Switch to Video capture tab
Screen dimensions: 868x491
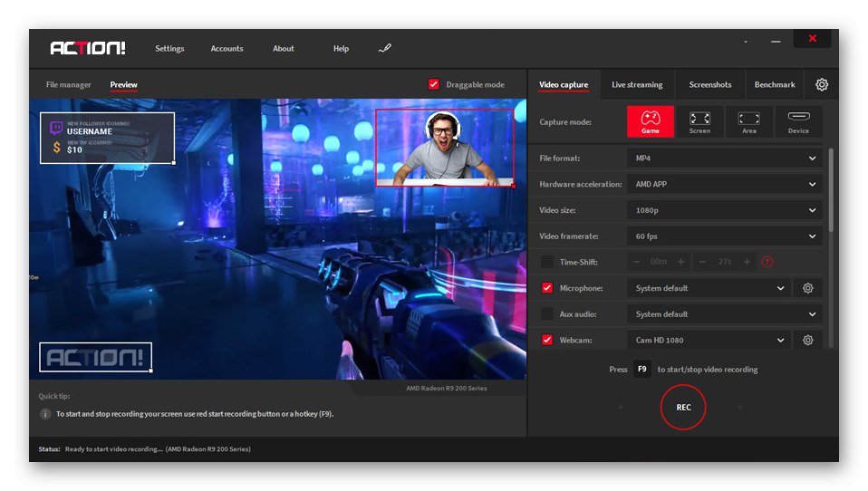[564, 84]
